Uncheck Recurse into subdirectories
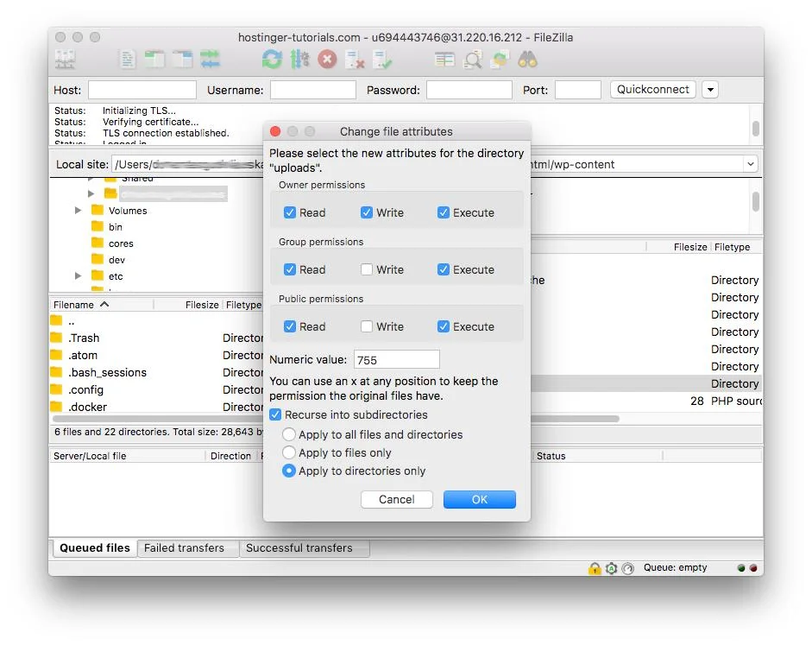Screen dimensions: 812x645 point(276,414)
